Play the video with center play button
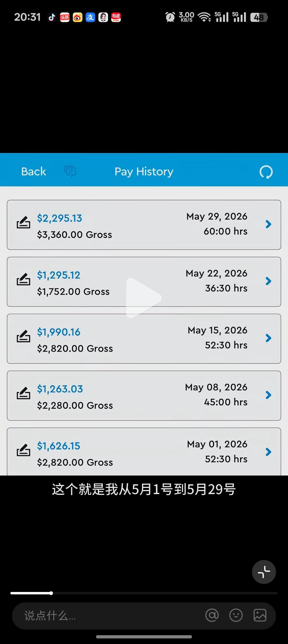288x644 pixels. [x=144, y=298]
